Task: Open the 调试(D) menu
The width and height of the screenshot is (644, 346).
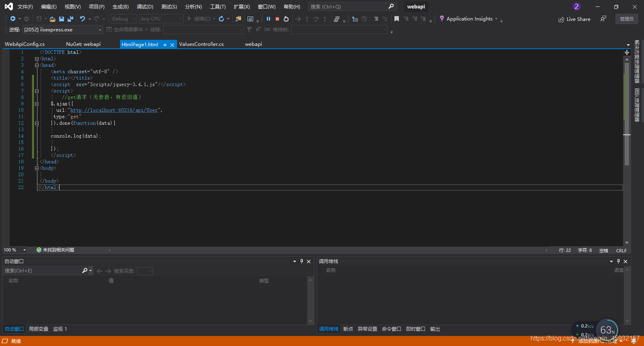Action: (x=145, y=7)
